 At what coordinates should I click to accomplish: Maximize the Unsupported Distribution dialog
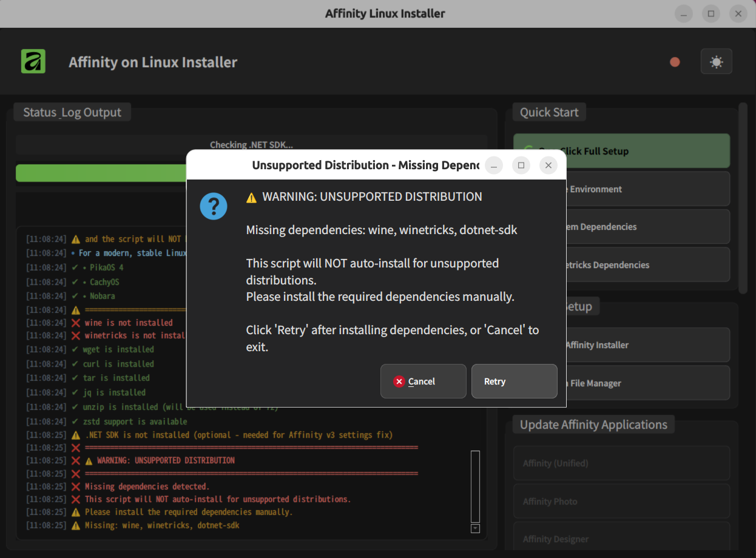(521, 165)
